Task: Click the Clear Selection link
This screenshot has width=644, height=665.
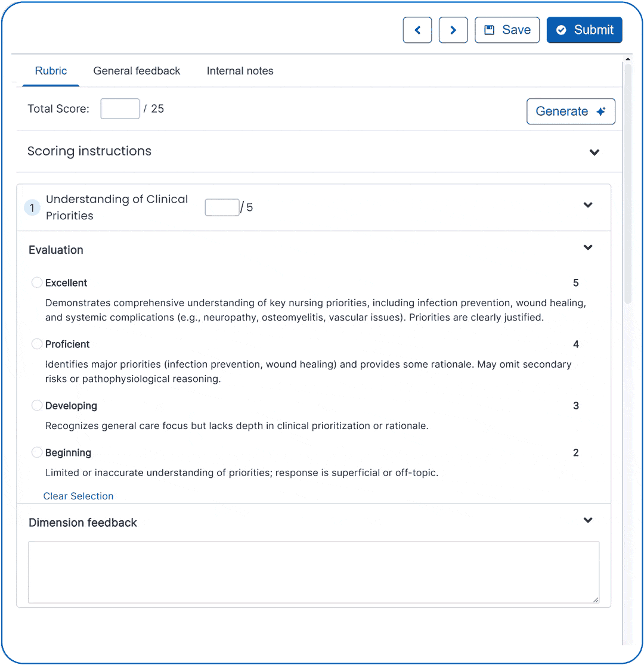Action: 78,496
